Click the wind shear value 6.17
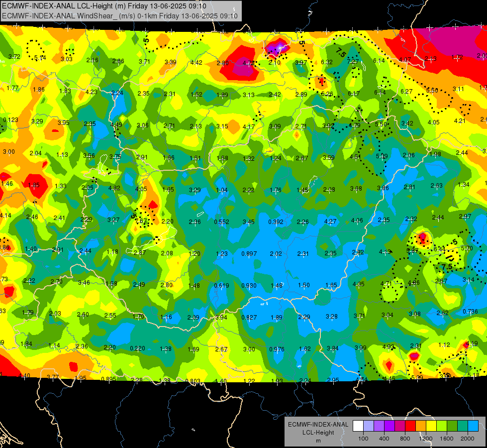This screenshot has width=487, height=448. pyautogui.click(x=354, y=93)
